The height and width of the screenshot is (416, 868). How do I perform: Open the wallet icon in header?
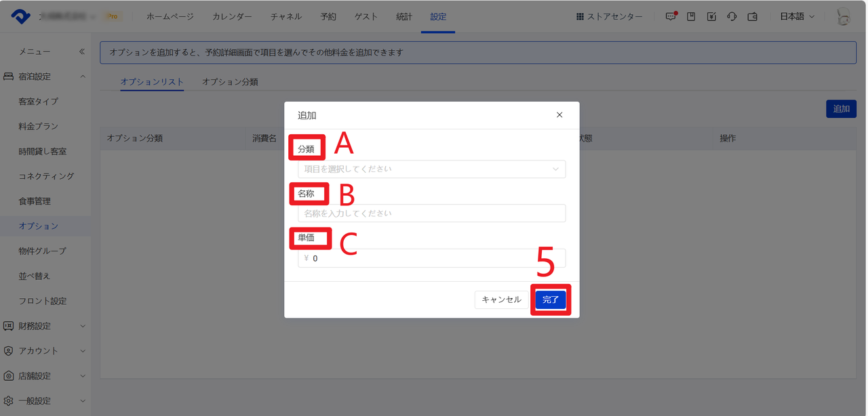coord(752,17)
